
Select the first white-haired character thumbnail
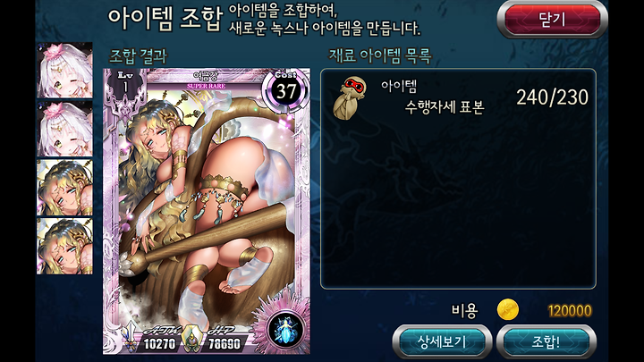pyautogui.click(x=64, y=71)
